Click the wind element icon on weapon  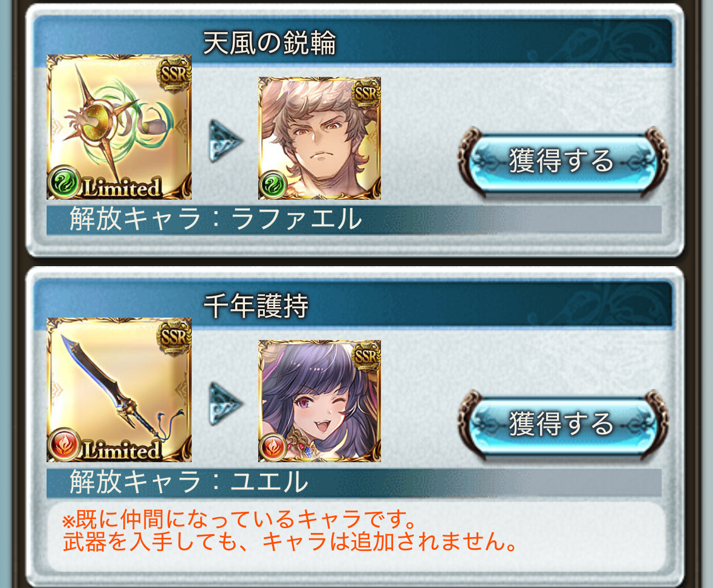tap(63, 183)
